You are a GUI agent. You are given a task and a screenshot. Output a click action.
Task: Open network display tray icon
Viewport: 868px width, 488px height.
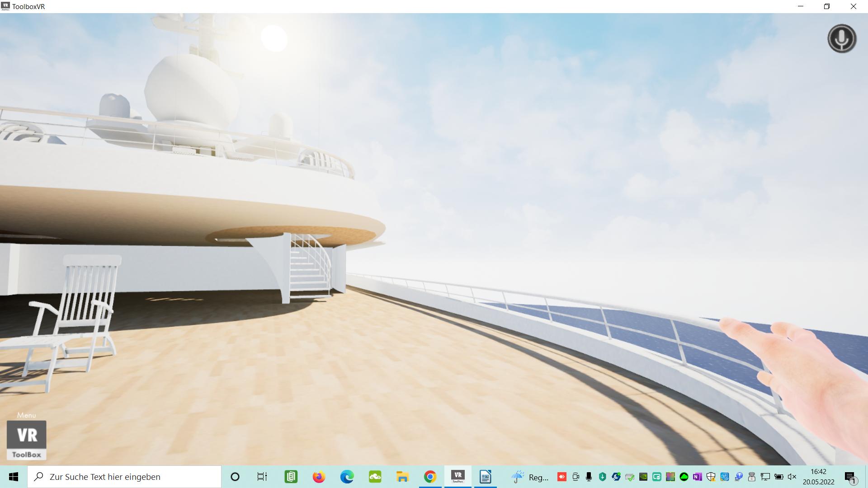(765, 477)
